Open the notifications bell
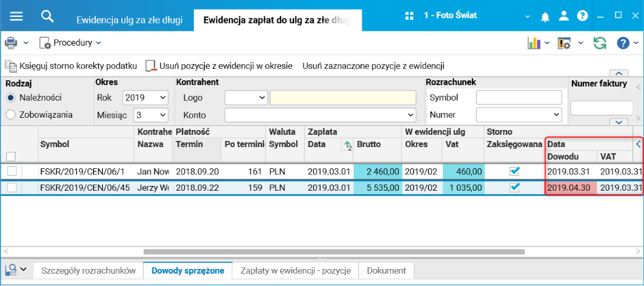 (545, 16)
